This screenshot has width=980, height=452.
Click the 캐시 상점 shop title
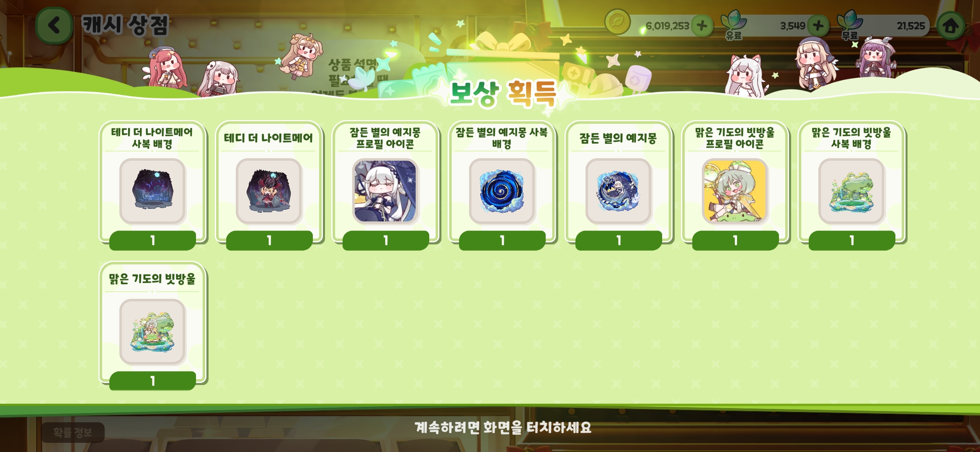click(125, 25)
